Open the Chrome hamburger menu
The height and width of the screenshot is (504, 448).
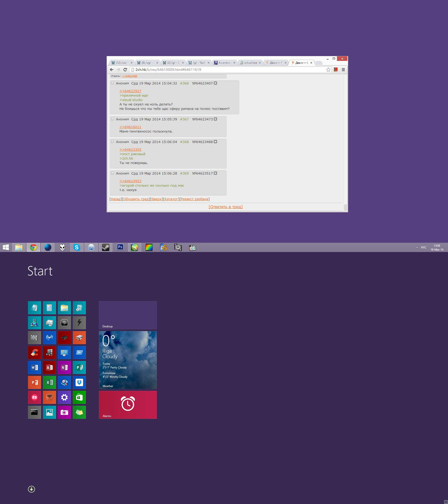click(x=343, y=70)
